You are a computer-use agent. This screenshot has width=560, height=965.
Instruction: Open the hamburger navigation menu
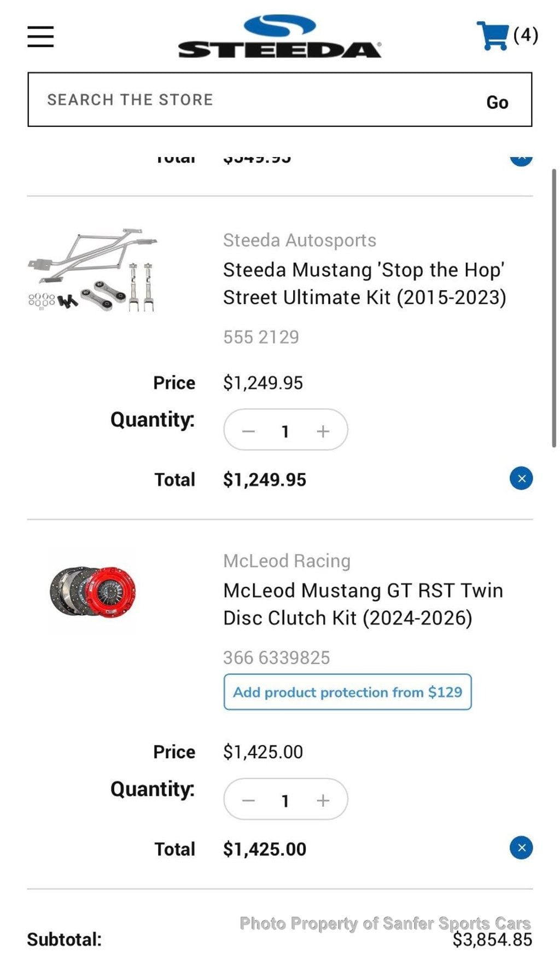click(40, 37)
